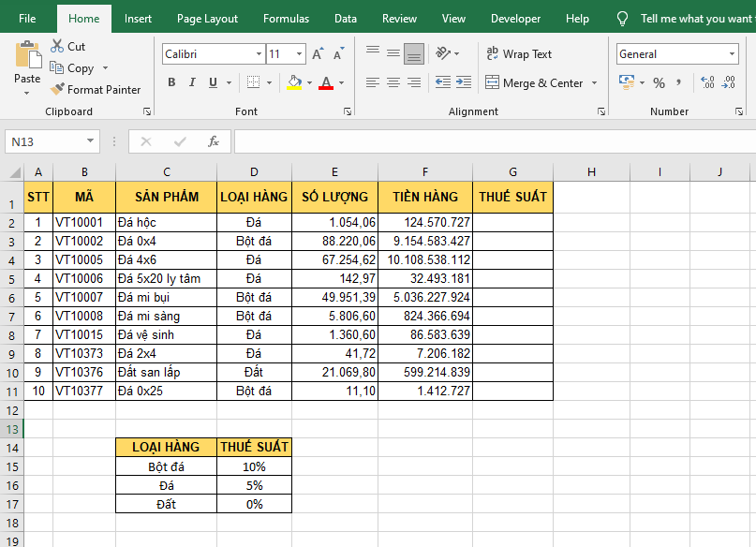Screen dimensions: 756x547
Task: Open the Name Box dropdown arrow
Action: [91, 141]
